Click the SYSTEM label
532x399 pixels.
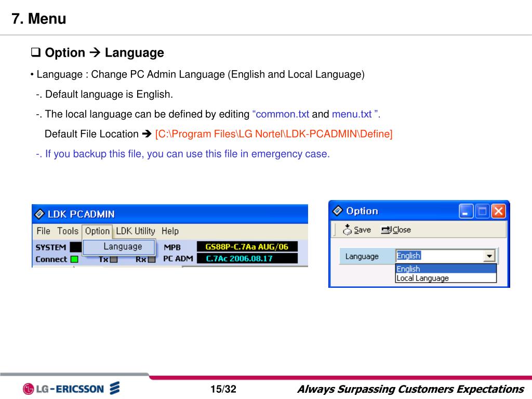(x=50, y=247)
